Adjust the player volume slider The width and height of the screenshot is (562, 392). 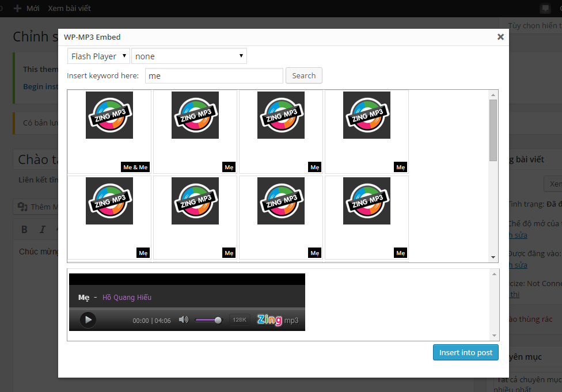click(208, 321)
